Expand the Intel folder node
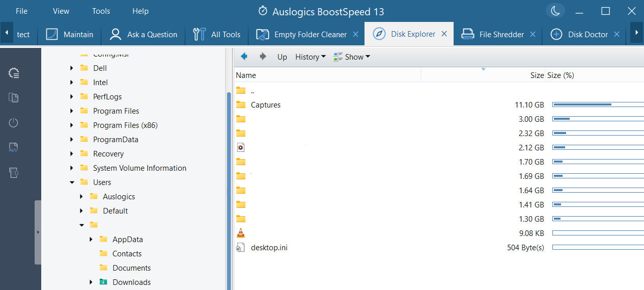 click(71, 82)
